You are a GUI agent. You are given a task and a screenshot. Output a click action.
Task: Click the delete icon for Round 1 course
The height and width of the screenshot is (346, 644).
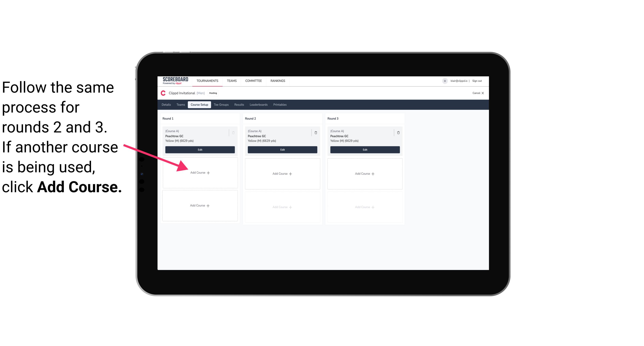[233, 132]
